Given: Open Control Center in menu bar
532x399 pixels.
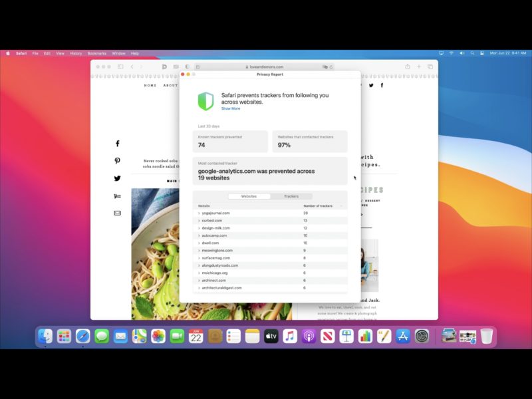Looking at the screenshot, I should (482, 53).
